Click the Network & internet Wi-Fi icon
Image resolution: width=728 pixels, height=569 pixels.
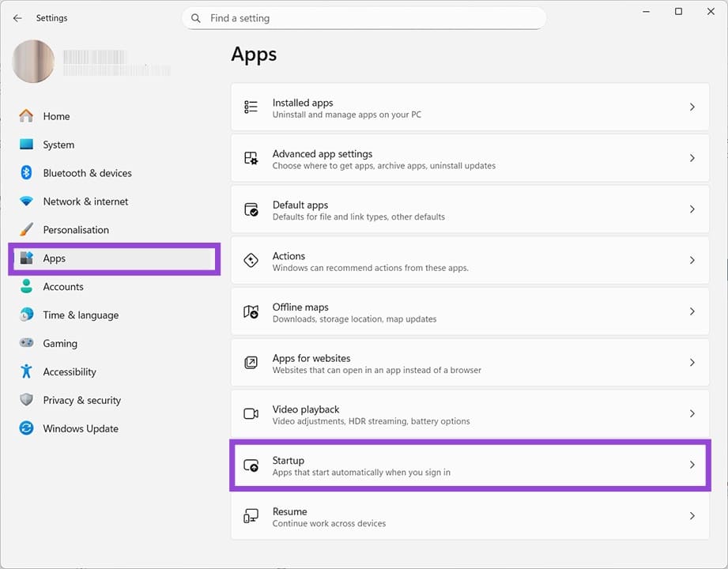click(27, 202)
